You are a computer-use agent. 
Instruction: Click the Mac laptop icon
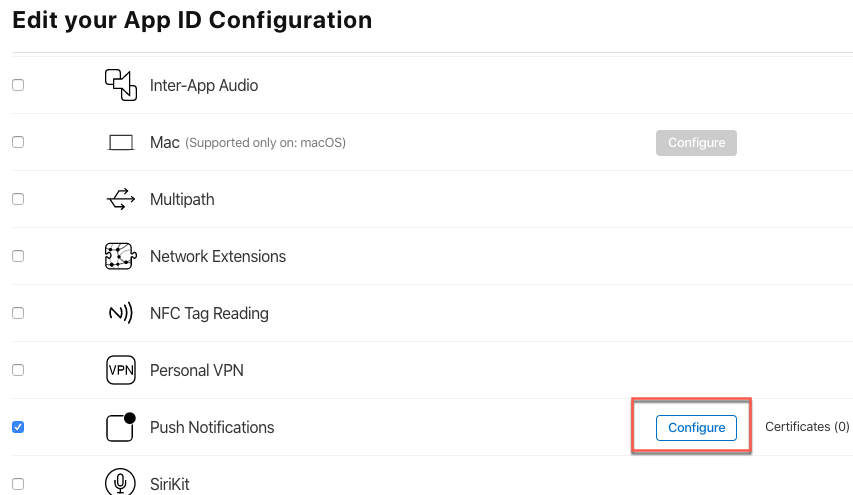(121, 143)
